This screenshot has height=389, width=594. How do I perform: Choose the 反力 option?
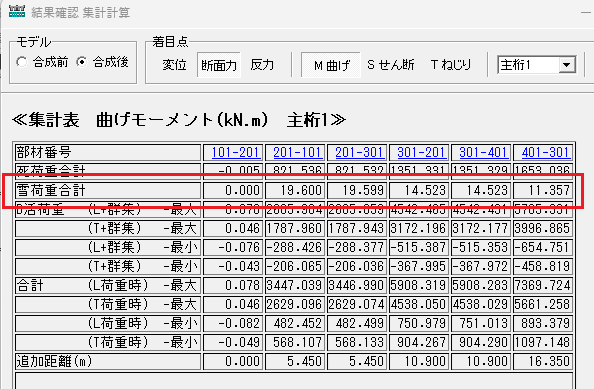pos(262,65)
